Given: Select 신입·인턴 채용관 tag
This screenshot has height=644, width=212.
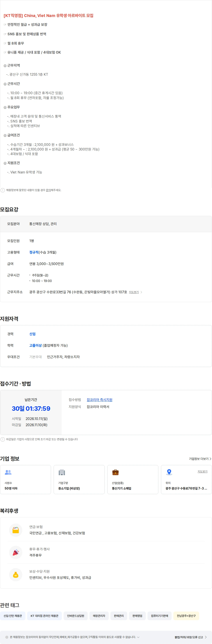Looking at the screenshot, I should tap(13, 616).
